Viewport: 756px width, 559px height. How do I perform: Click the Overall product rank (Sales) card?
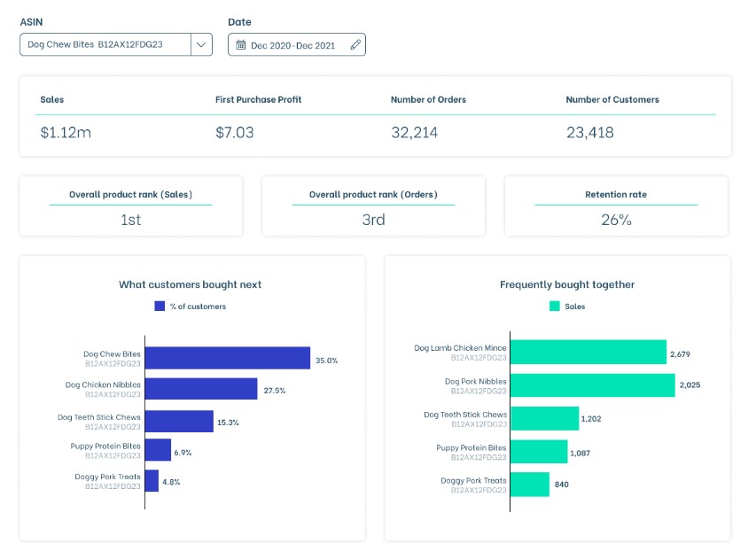130,206
